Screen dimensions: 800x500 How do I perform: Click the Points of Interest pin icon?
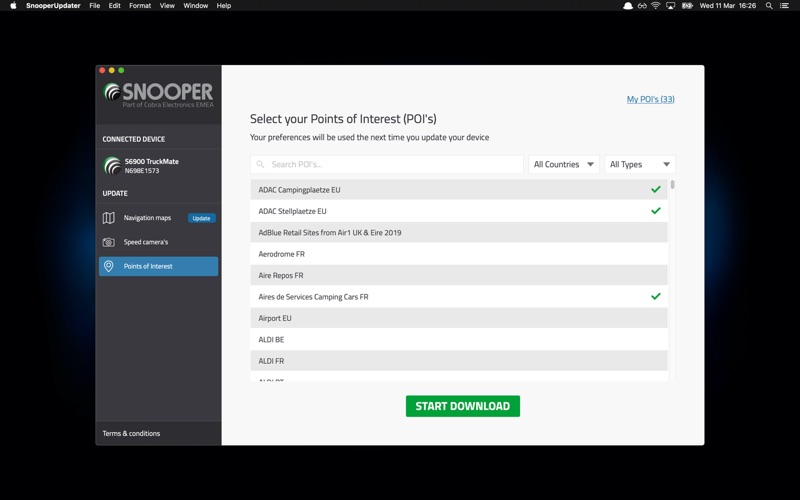pyautogui.click(x=109, y=266)
